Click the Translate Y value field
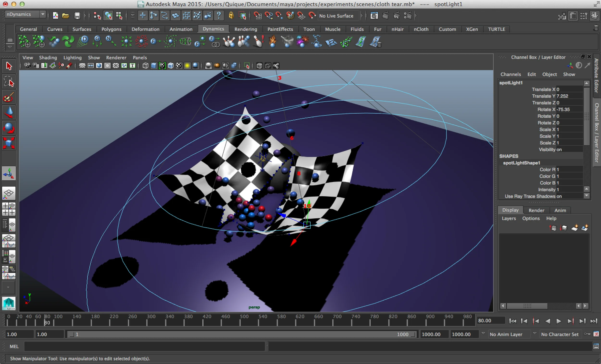Image resolution: width=601 pixels, height=364 pixels. (569, 96)
